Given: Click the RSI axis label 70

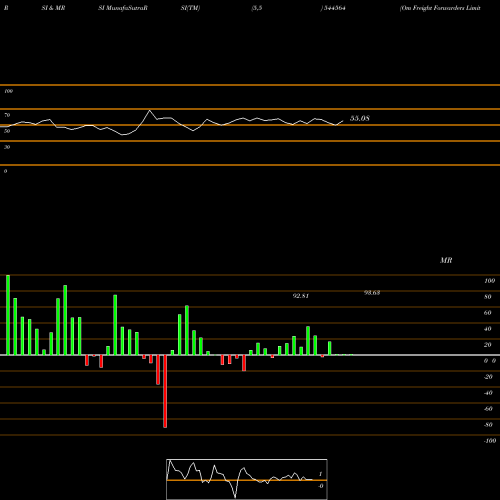Looking at the screenshot, I should pos(7,115).
